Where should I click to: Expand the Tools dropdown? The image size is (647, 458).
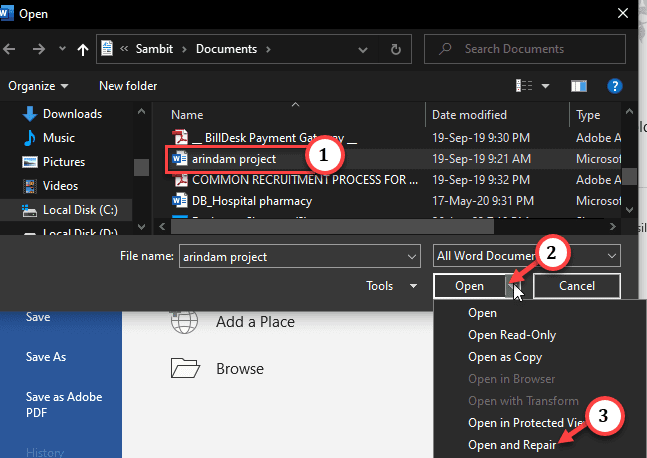coord(391,286)
